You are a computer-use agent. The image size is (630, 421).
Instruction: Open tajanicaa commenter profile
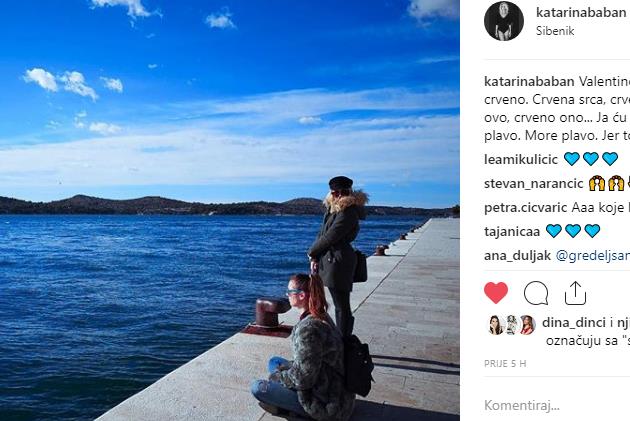tap(512, 232)
